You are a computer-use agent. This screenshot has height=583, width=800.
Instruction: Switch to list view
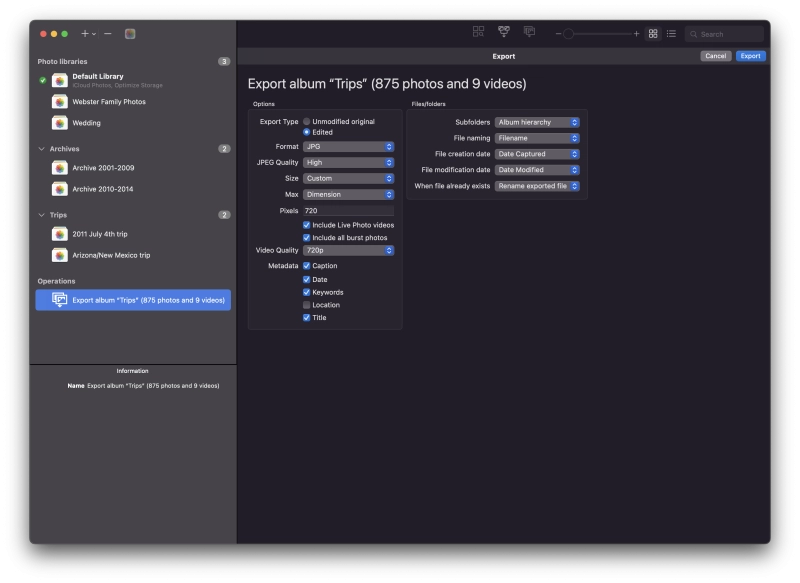tap(671, 34)
